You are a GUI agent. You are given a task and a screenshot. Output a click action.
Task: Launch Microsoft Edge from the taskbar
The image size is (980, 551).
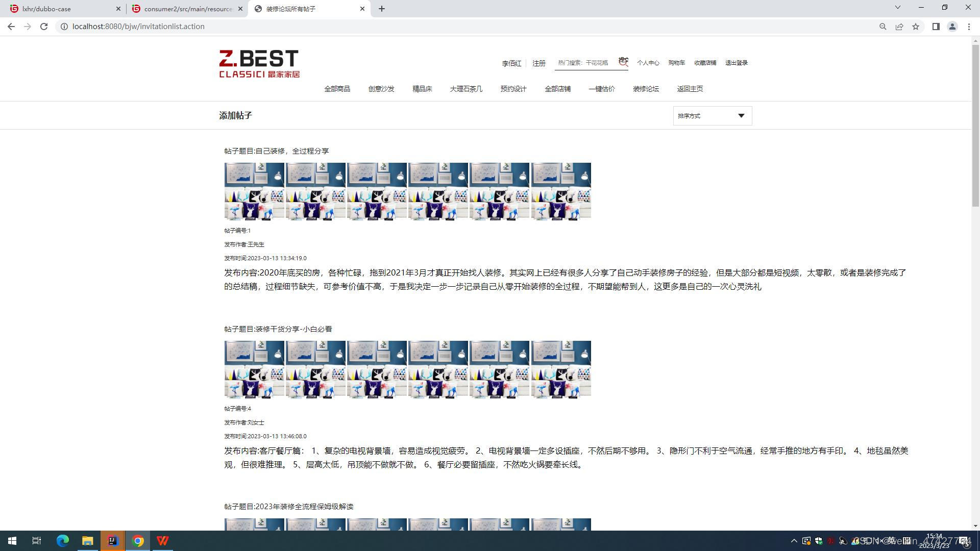(63, 541)
